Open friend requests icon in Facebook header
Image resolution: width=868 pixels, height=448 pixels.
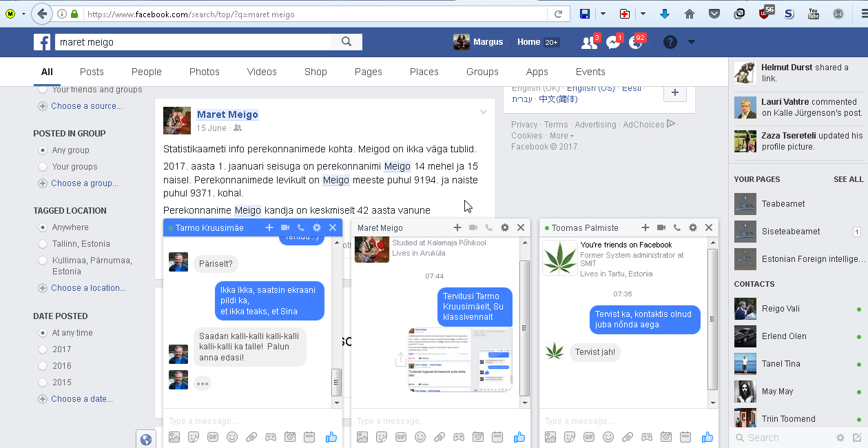588,43
